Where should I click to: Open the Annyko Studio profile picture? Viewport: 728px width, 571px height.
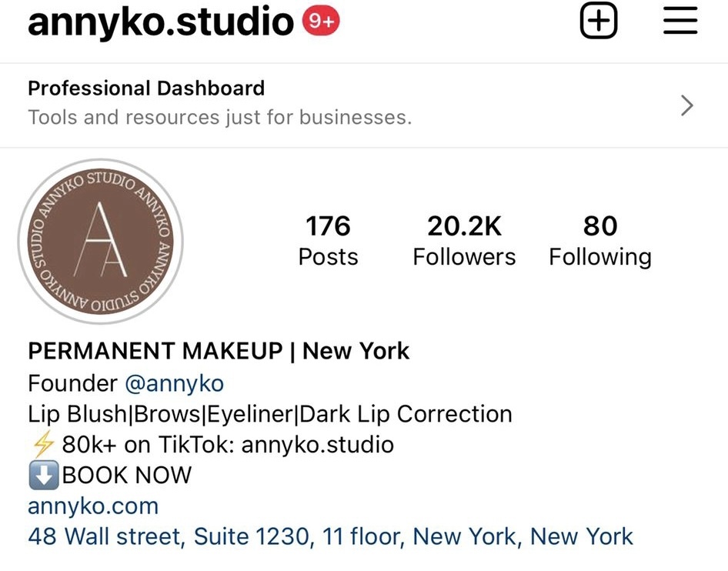(x=100, y=242)
